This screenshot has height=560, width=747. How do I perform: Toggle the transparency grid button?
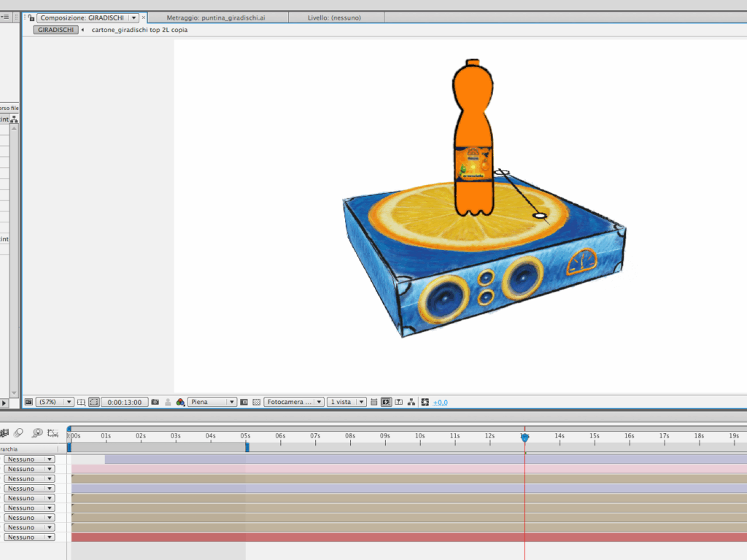(x=256, y=402)
